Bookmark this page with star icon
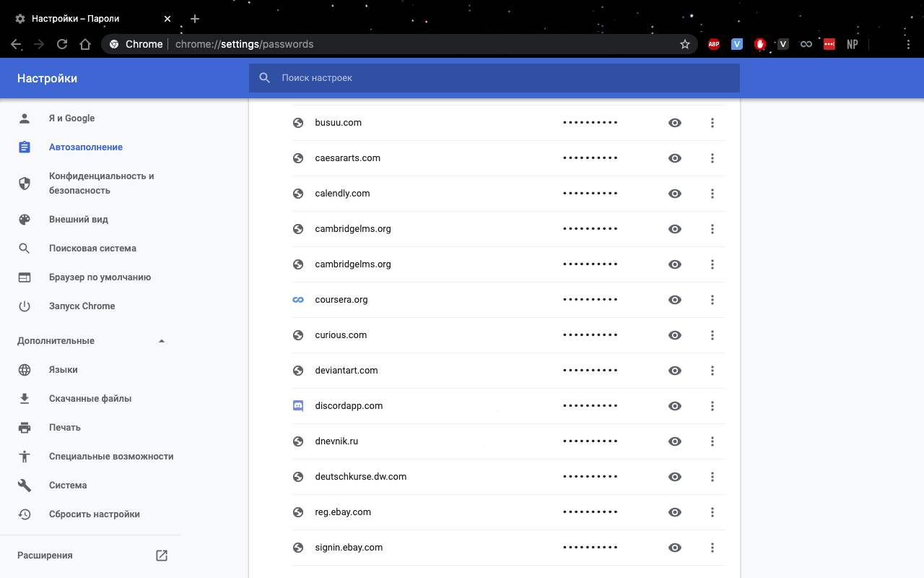The image size is (924, 578). (x=685, y=44)
